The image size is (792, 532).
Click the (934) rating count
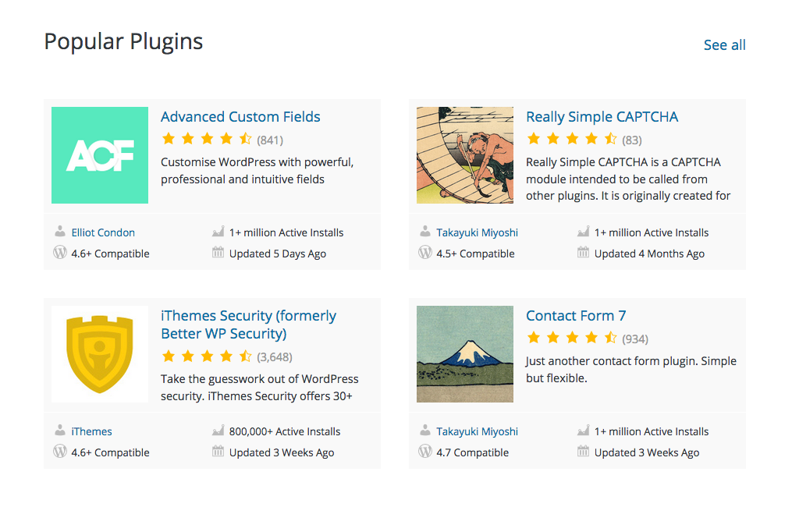635,339
